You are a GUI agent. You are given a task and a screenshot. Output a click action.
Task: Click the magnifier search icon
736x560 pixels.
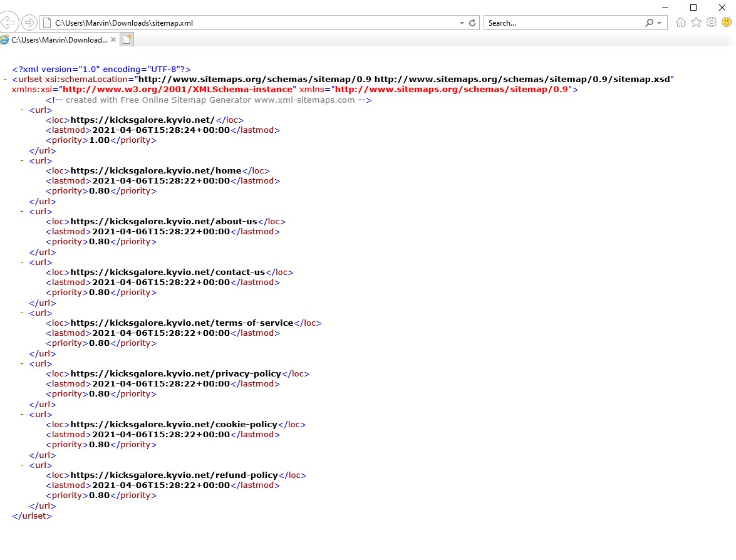(x=649, y=23)
